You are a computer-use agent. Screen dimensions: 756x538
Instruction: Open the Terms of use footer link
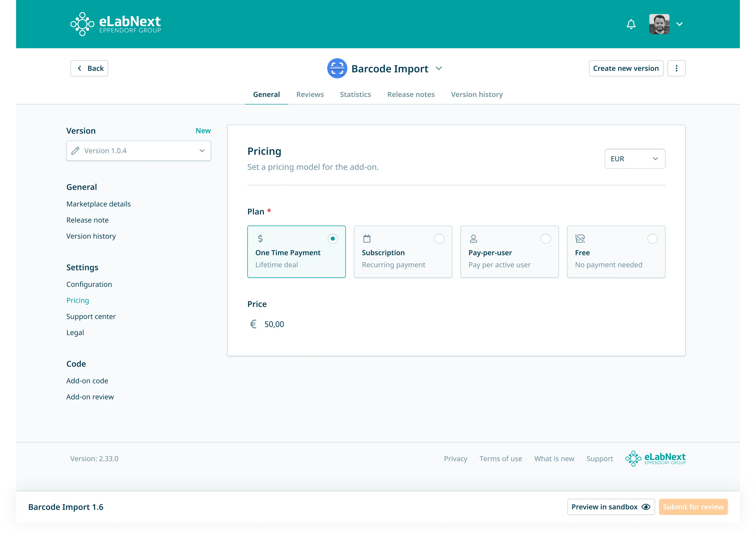point(500,458)
